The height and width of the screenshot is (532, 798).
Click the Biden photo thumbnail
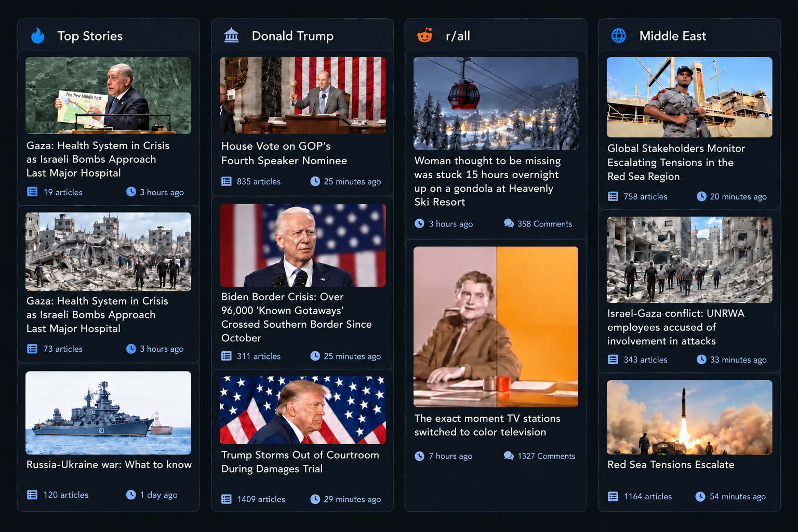pos(303,245)
